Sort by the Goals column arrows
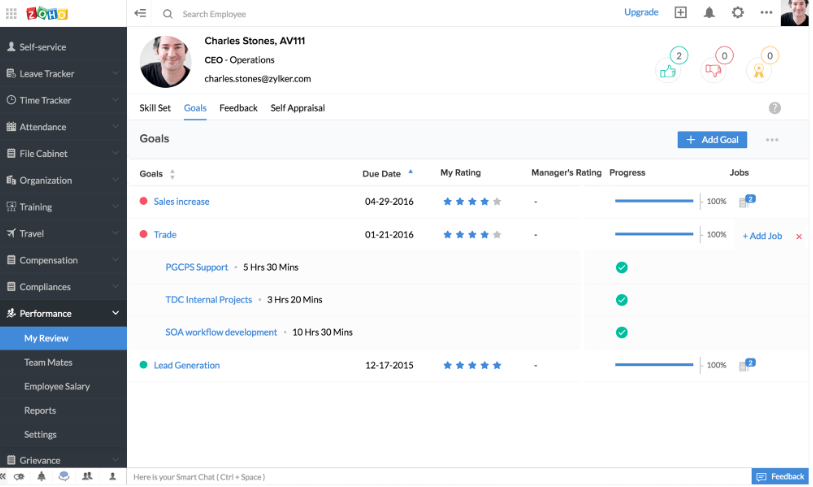The image size is (813, 487). click(172, 174)
